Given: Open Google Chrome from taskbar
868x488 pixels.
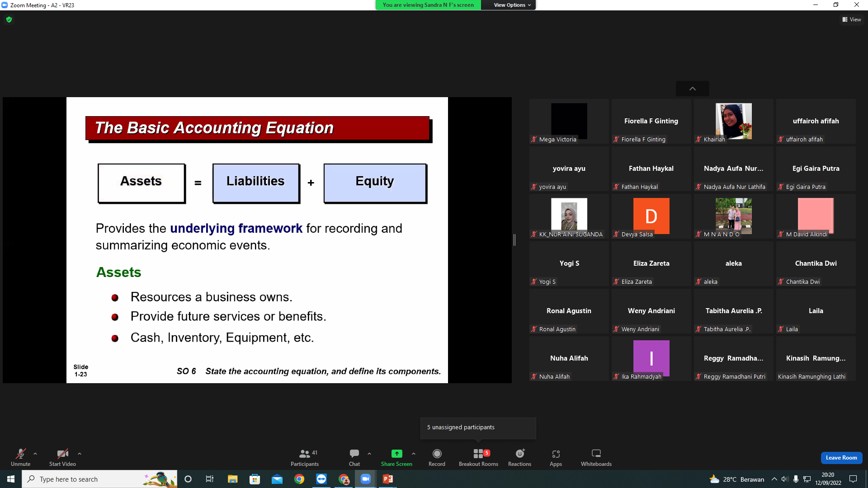Looking at the screenshot, I should [299, 479].
